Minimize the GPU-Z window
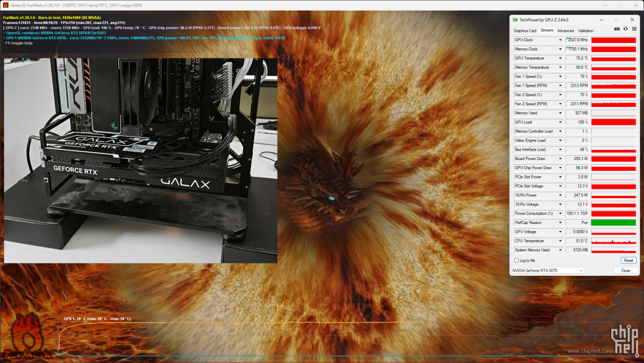This screenshot has height=363, width=644. point(601,20)
